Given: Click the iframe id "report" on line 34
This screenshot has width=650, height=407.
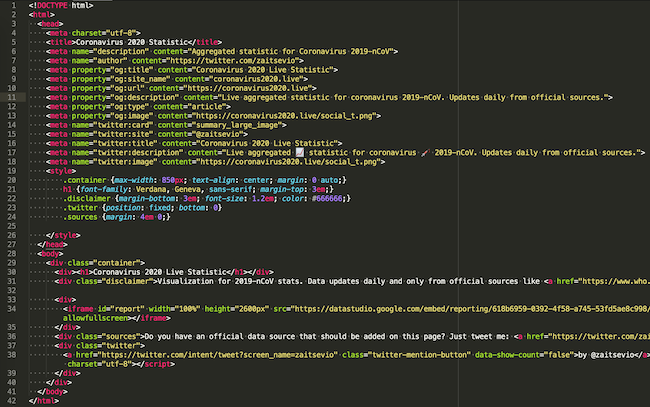Looking at the screenshot, I should (126, 309).
